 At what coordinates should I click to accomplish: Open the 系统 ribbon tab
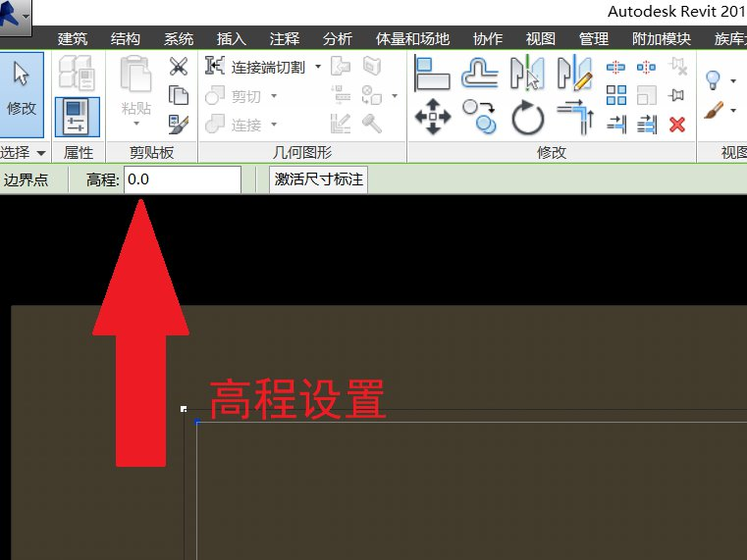click(179, 38)
